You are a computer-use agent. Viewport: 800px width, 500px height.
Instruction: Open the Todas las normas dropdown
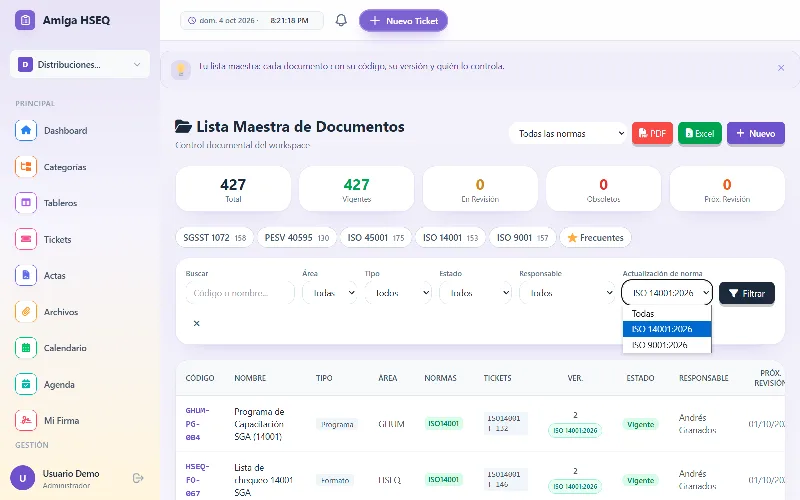pyautogui.click(x=568, y=134)
